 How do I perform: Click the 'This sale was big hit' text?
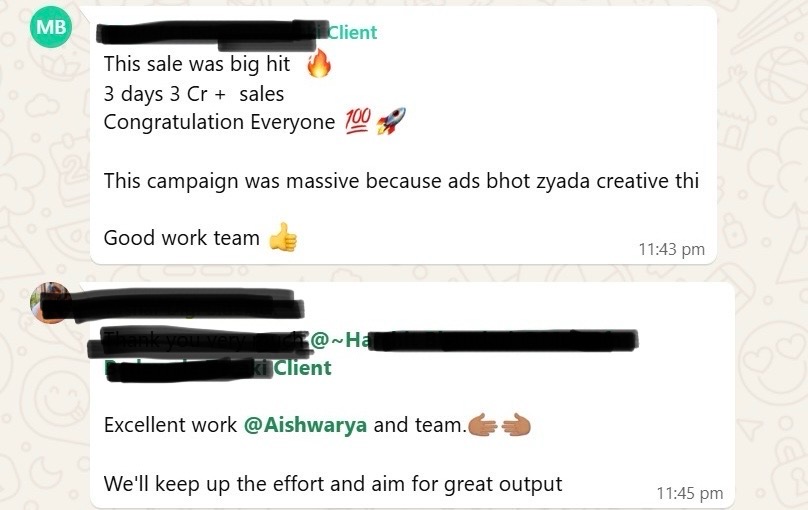coord(197,64)
